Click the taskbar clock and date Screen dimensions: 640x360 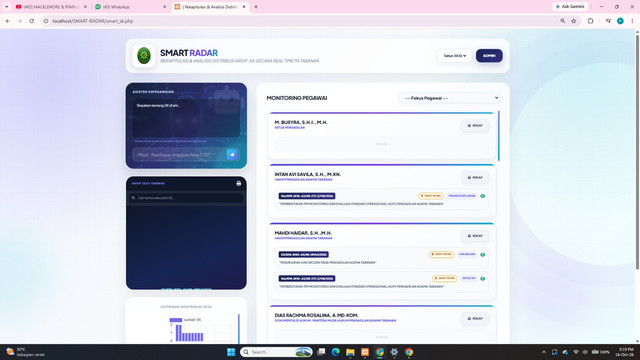pos(624,352)
